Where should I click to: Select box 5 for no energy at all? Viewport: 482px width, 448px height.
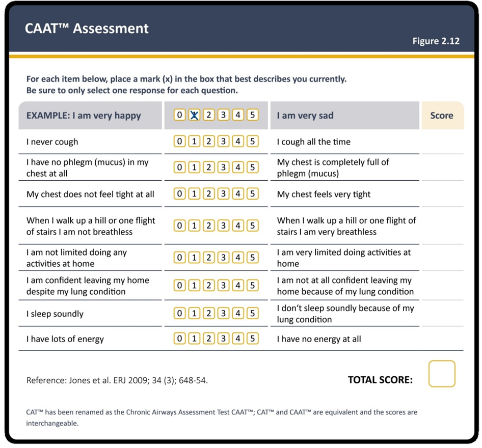click(252, 339)
